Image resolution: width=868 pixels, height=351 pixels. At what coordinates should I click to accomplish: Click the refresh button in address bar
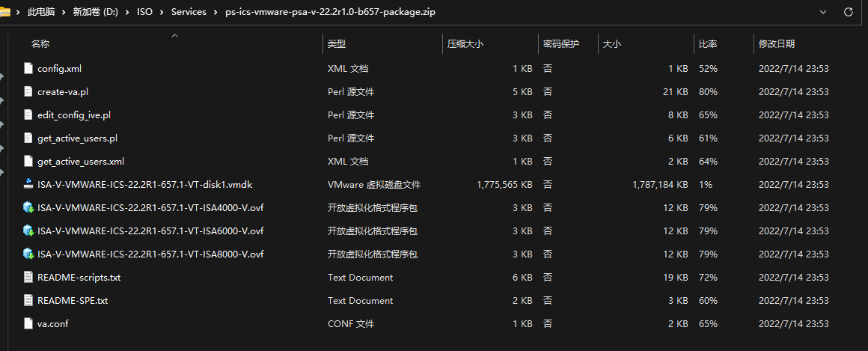click(848, 12)
